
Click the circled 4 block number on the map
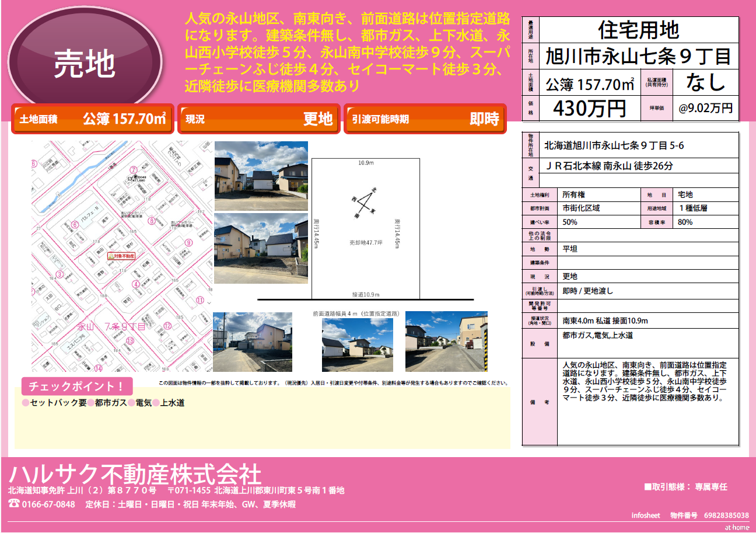pos(135,284)
